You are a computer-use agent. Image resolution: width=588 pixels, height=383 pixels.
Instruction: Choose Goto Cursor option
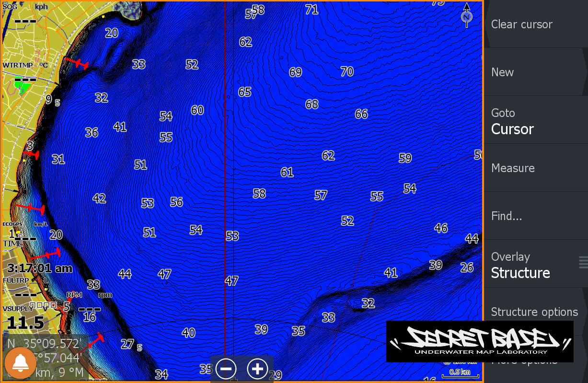tap(536, 120)
